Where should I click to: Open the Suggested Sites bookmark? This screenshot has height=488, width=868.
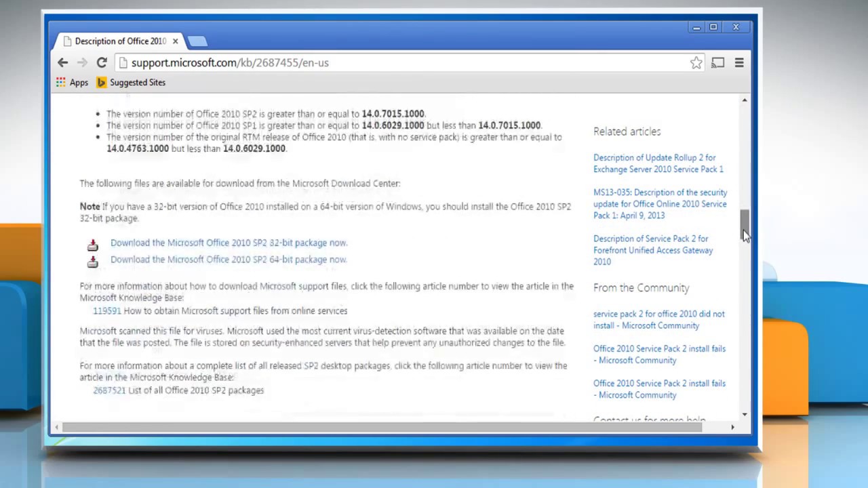pyautogui.click(x=132, y=83)
